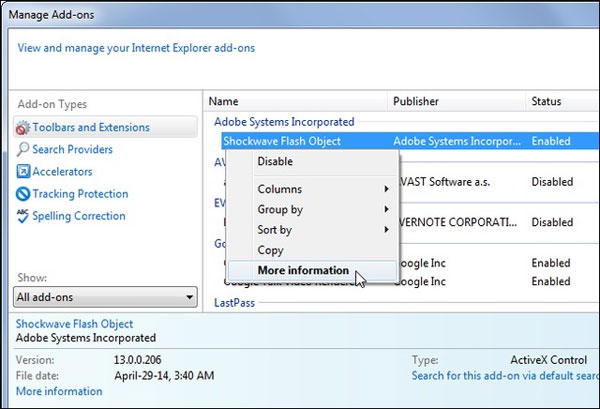600x409 pixels.
Task: Click Search for this add-on link
Action: click(x=505, y=376)
